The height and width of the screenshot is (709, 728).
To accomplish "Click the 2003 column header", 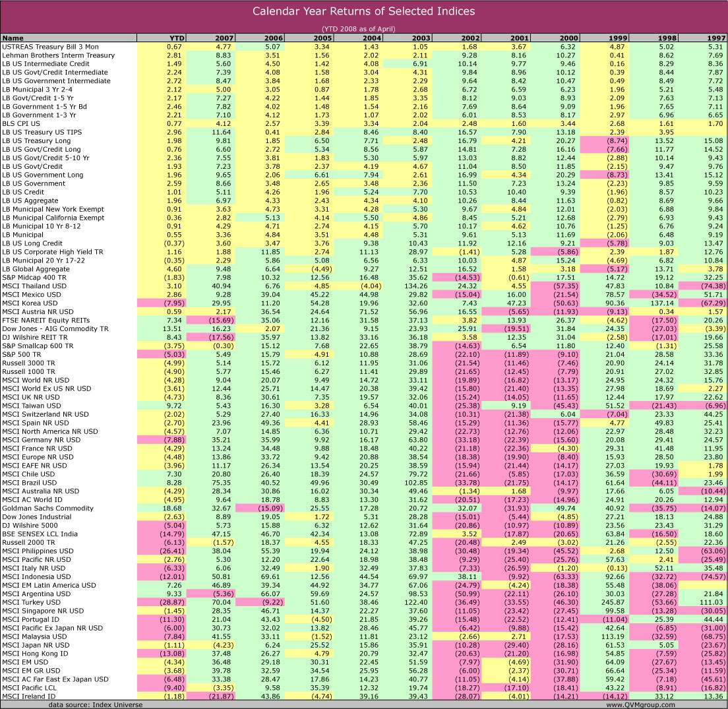I will click(x=407, y=38).
